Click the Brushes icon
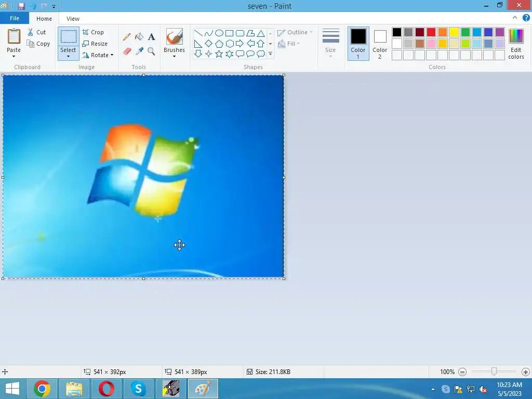 (175, 36)
